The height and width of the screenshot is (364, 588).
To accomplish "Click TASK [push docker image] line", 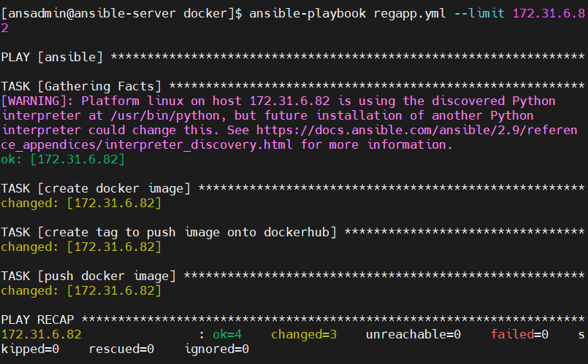I will pyautogui.click(x=292, y=276).
